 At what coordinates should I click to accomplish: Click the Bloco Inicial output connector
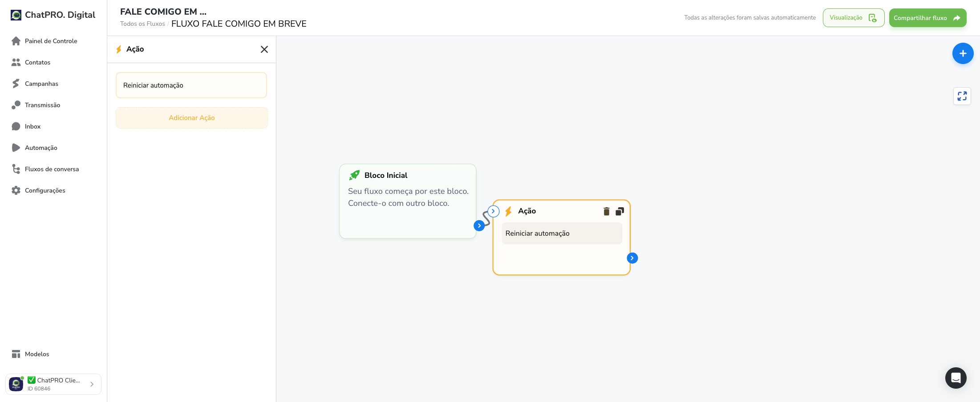coord(479,225)
